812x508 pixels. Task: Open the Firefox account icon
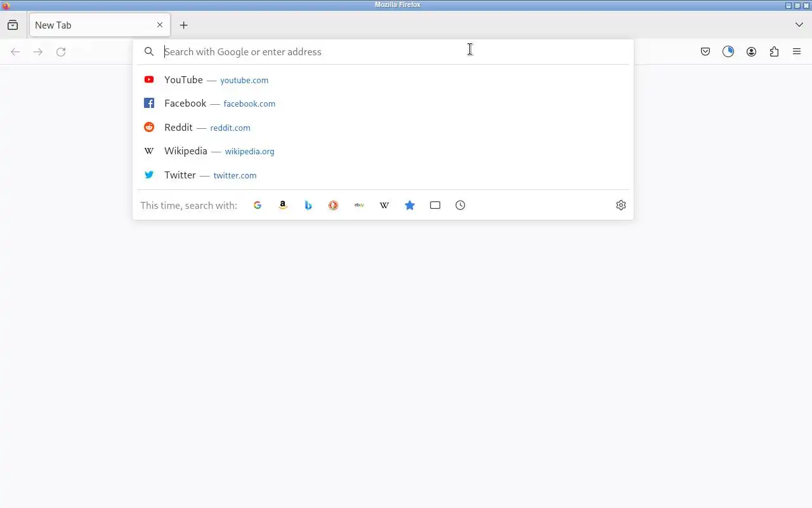(751, 52)
